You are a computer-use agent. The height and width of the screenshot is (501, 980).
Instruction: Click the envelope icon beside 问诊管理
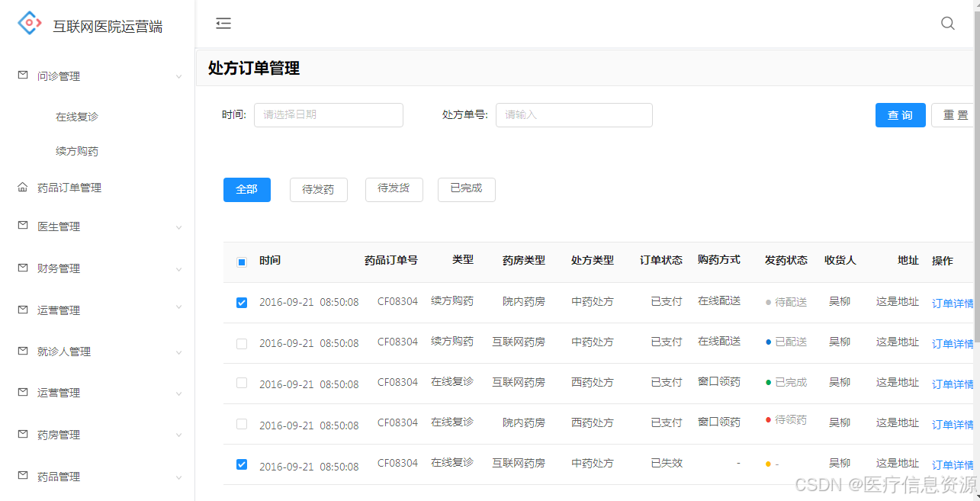(22, 75)
